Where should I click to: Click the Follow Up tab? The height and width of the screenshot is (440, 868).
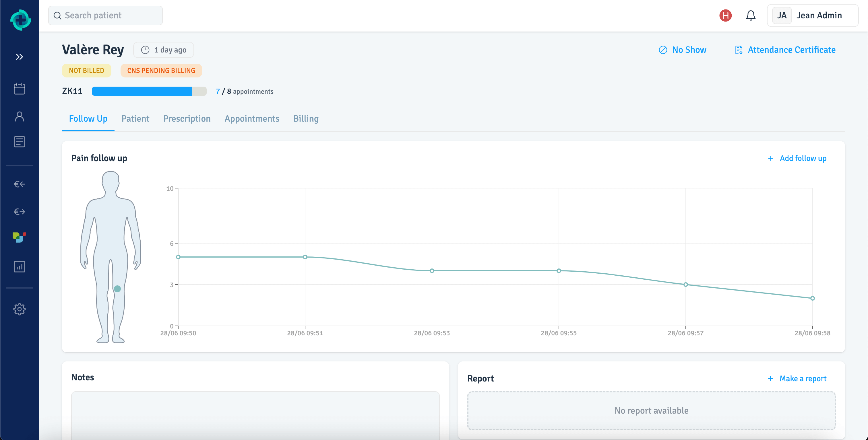coord(88,118)
